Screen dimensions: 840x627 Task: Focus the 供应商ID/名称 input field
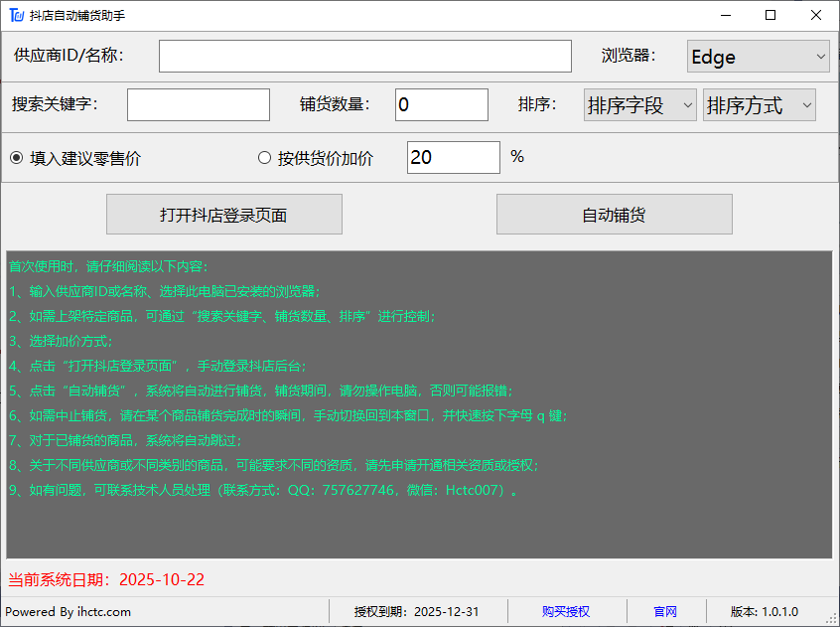pos(364,57)
